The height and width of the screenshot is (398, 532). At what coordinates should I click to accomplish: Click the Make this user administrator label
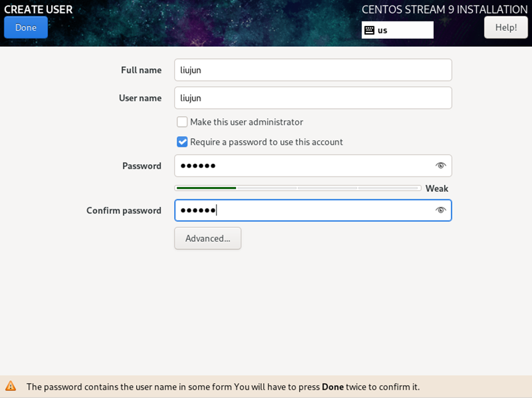(246, 122)
